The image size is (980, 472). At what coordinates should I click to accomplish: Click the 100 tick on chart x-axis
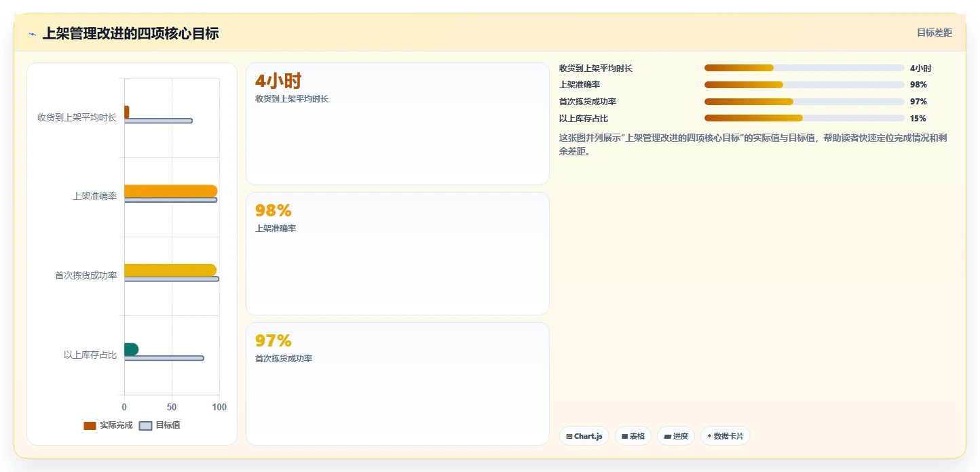coord(219,407)
